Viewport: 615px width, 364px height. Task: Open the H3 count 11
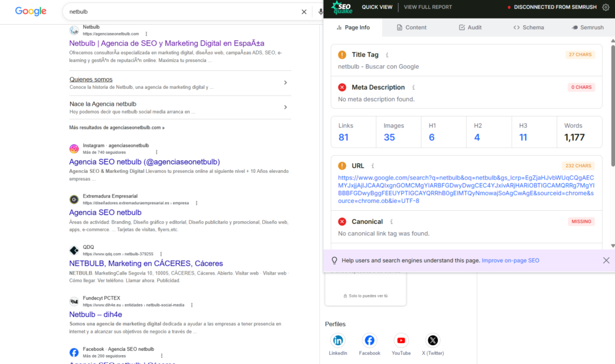[x=523, y=138]
